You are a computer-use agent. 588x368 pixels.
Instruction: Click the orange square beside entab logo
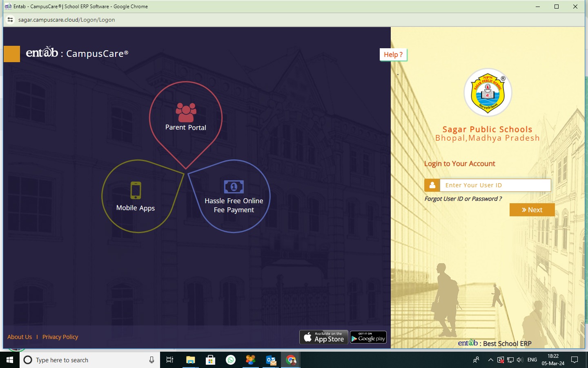click(x=12, y=54)
